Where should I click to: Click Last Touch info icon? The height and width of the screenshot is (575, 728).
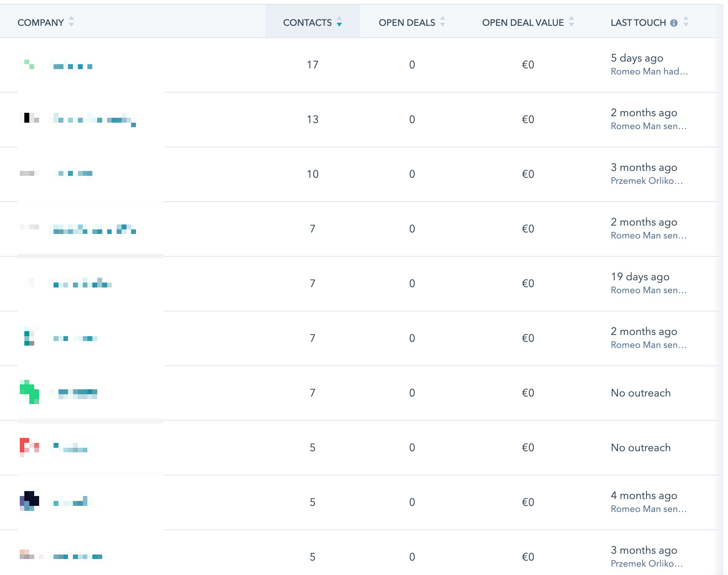[x=674, y=23]
